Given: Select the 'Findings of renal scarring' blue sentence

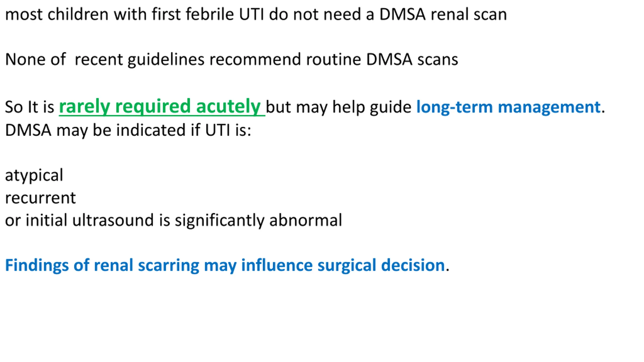Looking at the screenshot, I should [x=227, y=265].
